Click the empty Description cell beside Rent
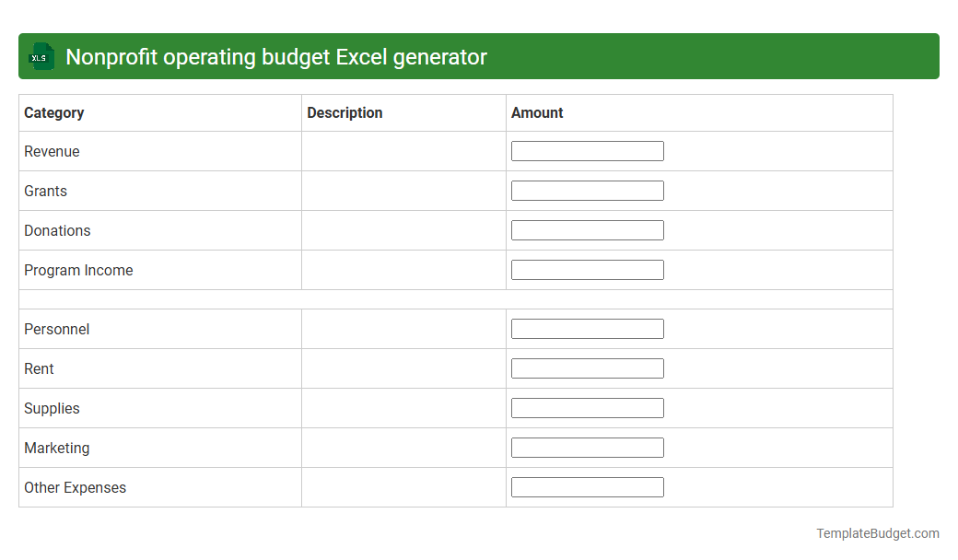Image resolution: width=958 pixels, height=560 pixels. coord(403,367)
